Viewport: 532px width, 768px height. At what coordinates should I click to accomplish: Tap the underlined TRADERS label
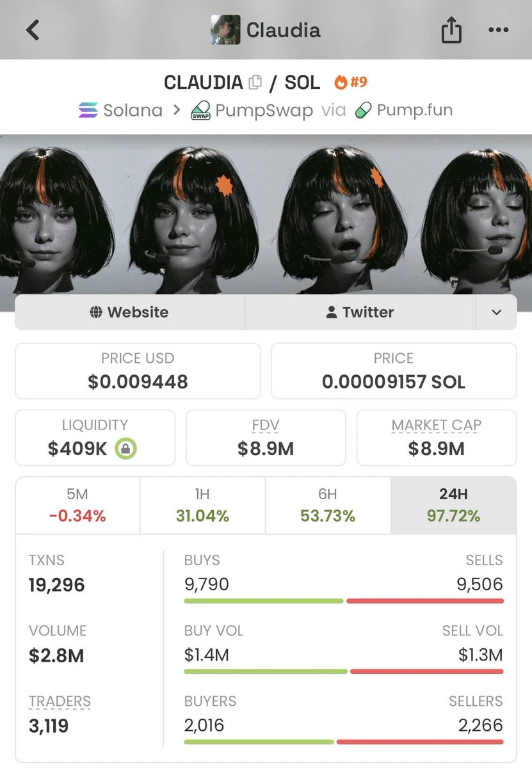point(60,701)
